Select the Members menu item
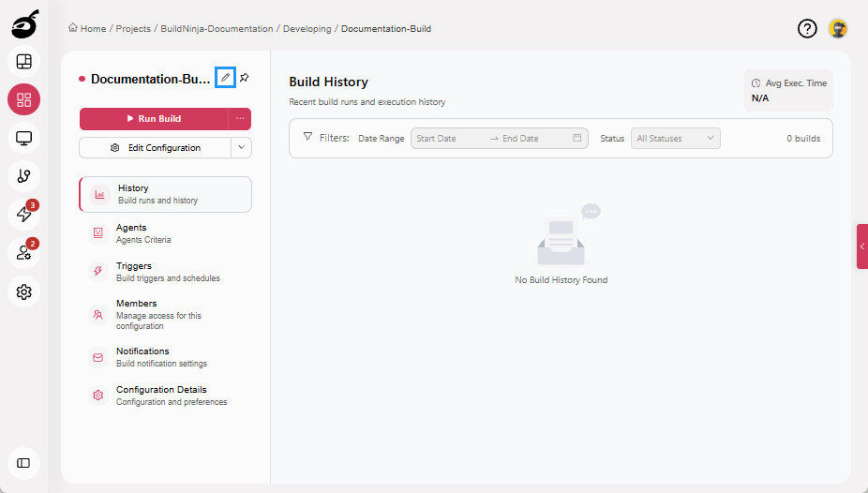868x493 pixels. point(166,314)
